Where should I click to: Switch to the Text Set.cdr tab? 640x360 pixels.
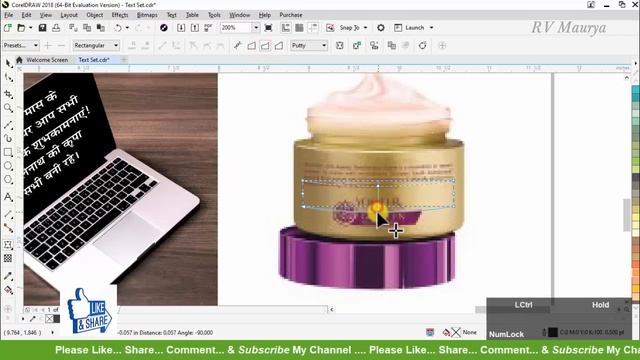[94, 60]
